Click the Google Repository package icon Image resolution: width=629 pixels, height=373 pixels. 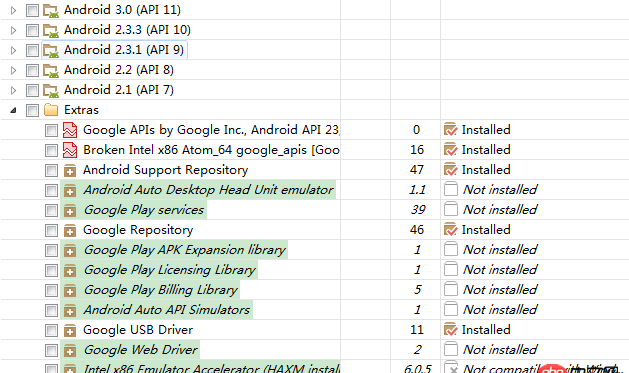click(70, 231)
